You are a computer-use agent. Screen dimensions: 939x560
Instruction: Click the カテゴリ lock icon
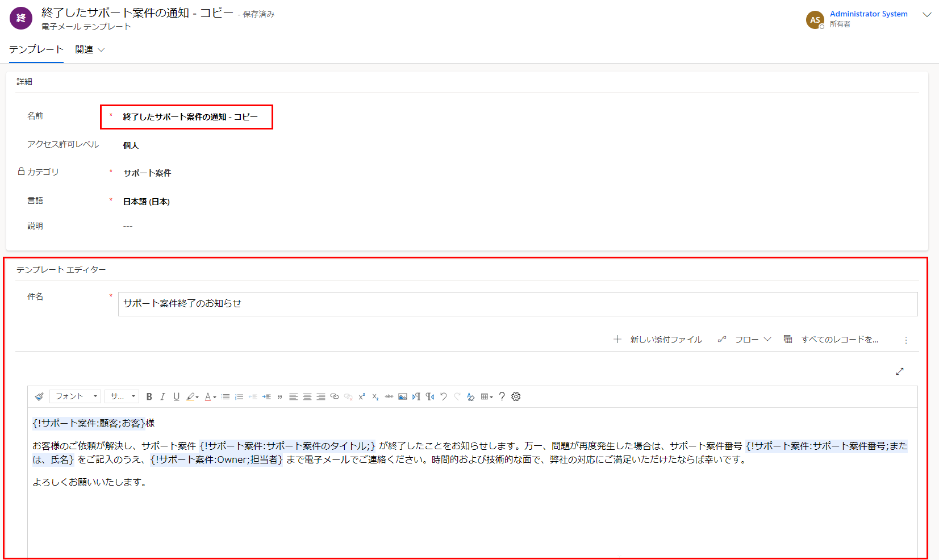coord(21,171)
